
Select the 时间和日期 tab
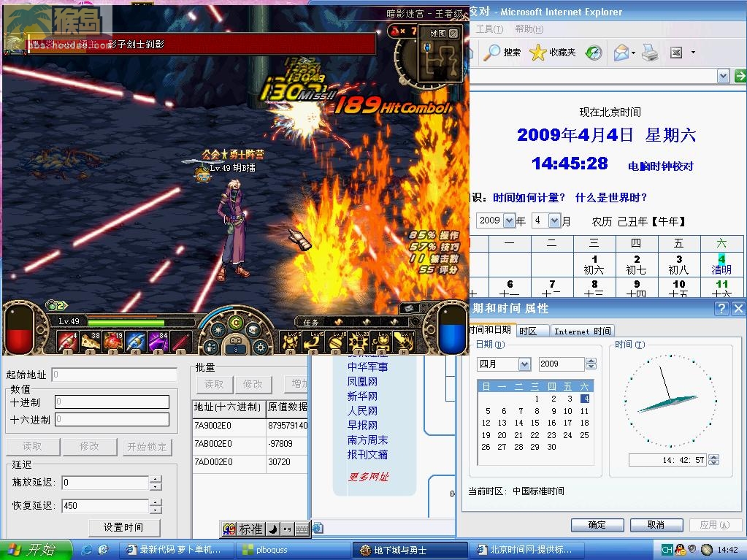click(489, 329)
